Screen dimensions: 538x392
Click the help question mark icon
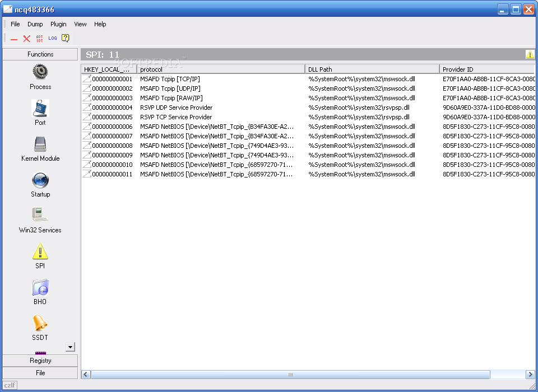point(66,38)
